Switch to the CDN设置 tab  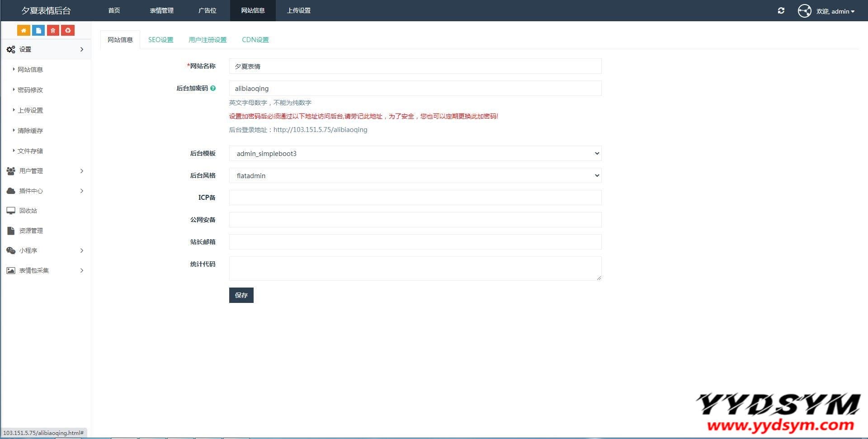255,40
